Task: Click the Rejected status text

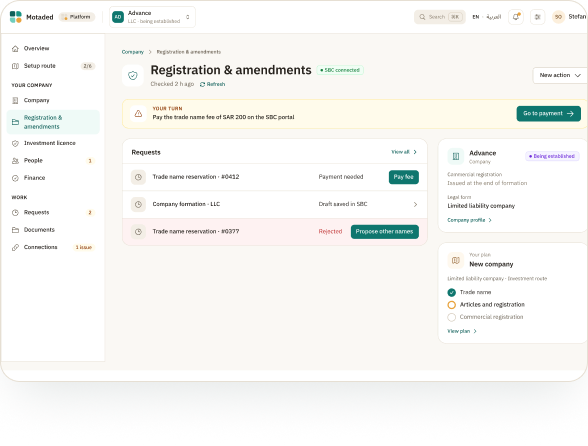Action: coord(330,231)
